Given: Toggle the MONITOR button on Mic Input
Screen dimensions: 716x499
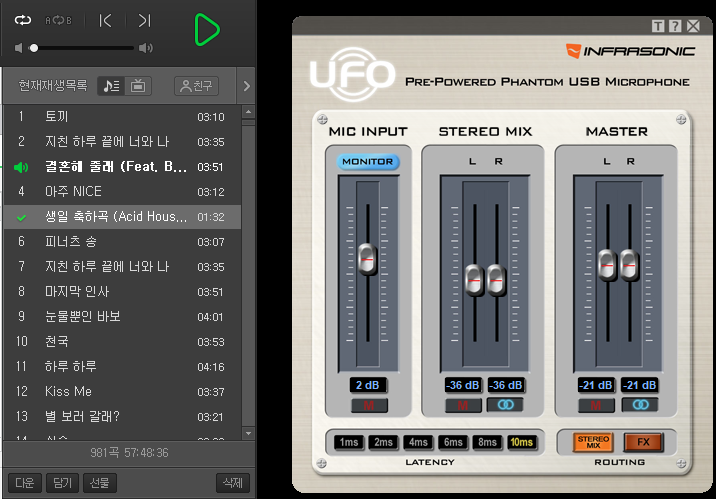Looking at the screenshot, I should (368, 162).
